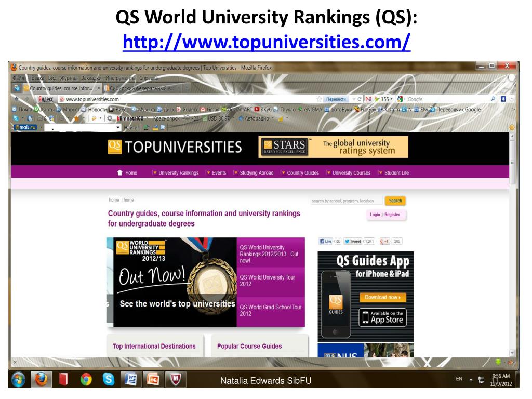
Task: Click the Google +1 button
Action: 384,241
